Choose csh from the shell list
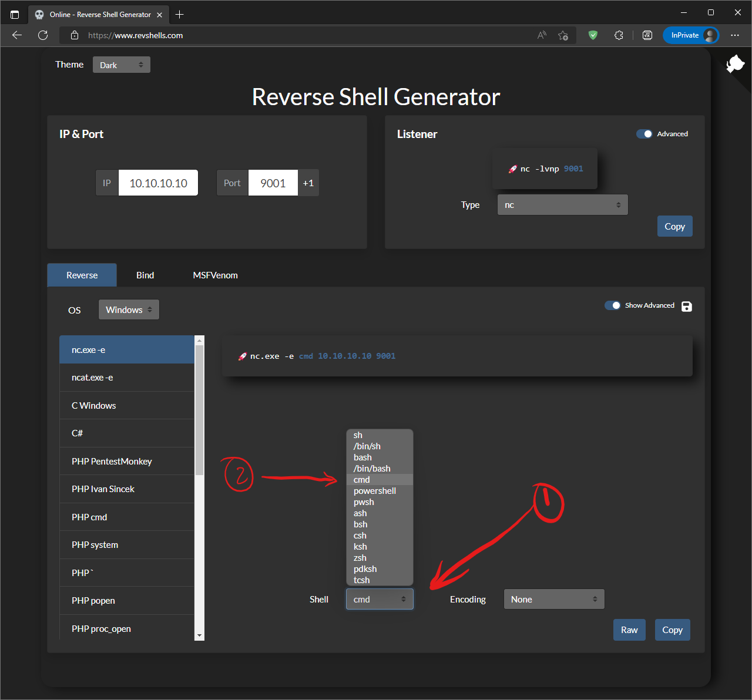 click(x=380, y=536)
